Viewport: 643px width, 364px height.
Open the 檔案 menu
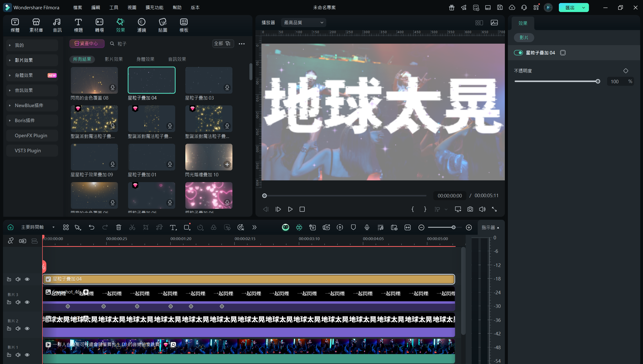pyautogui.click(x=77, y=8)
